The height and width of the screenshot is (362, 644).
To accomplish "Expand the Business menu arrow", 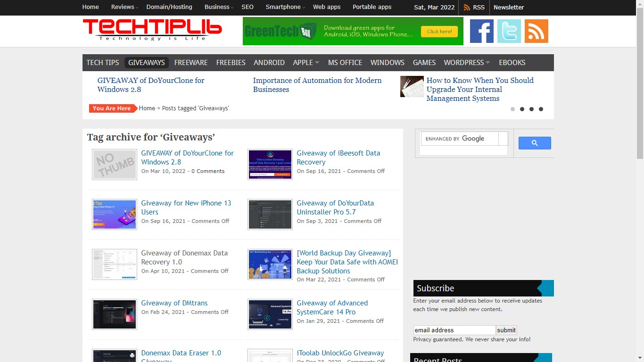I will pyautogui.click(x=232, y=8).
